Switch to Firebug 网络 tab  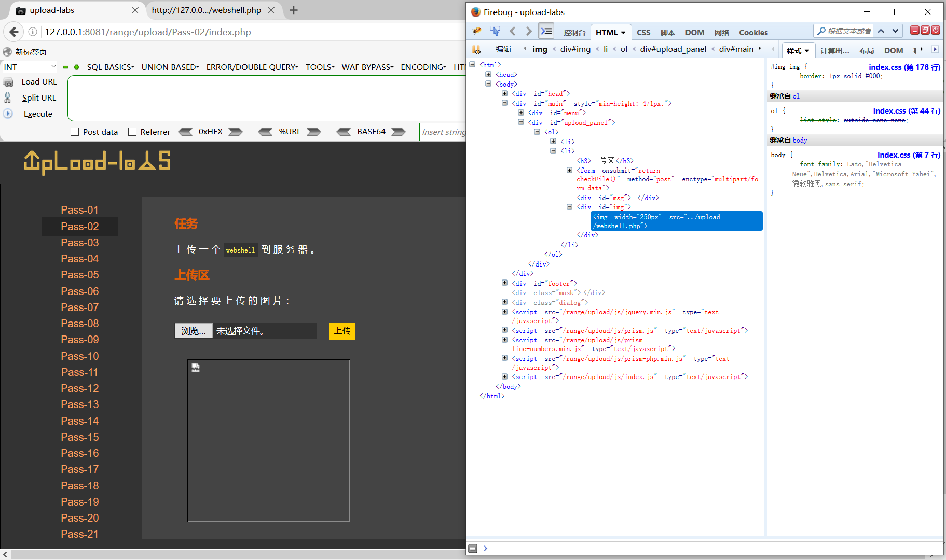coord(721,33)
